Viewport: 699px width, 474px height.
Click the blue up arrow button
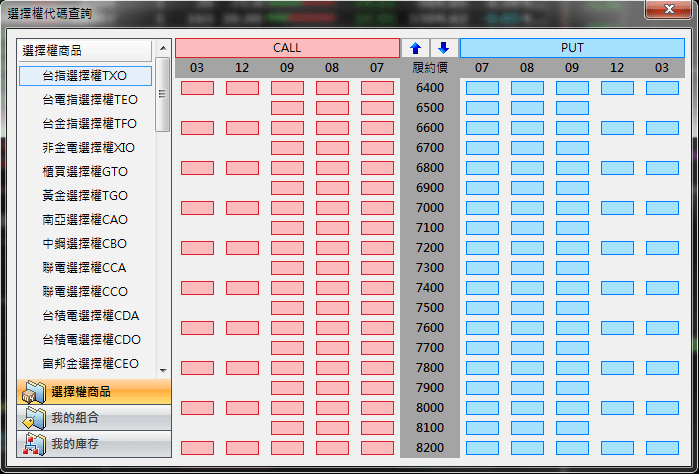[x=415, y=48]
